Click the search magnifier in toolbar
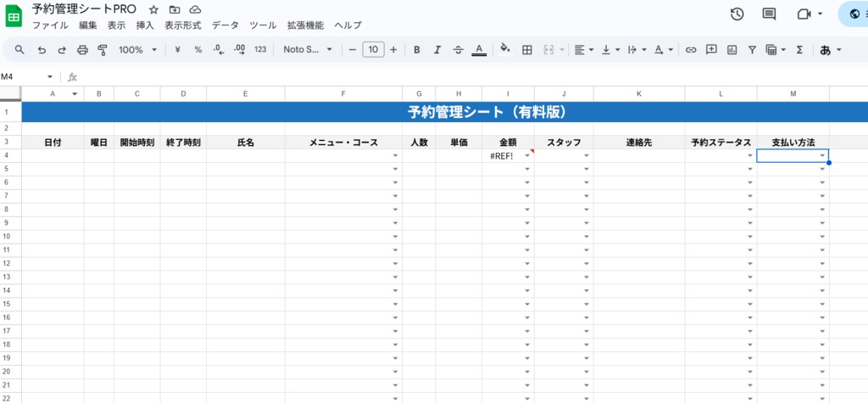Screen dimensions: 868x403 pyautogui.click(x=19, y=50)
